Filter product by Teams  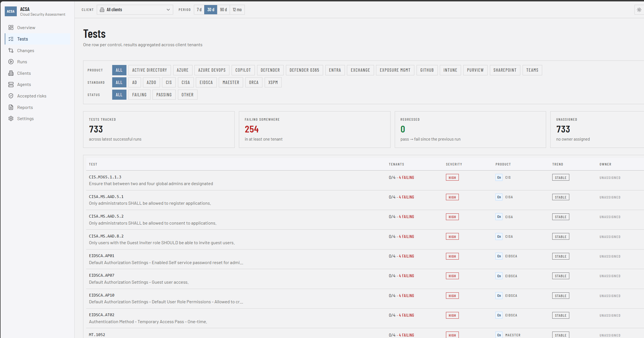pyautogui.click(x=532, y=70)
